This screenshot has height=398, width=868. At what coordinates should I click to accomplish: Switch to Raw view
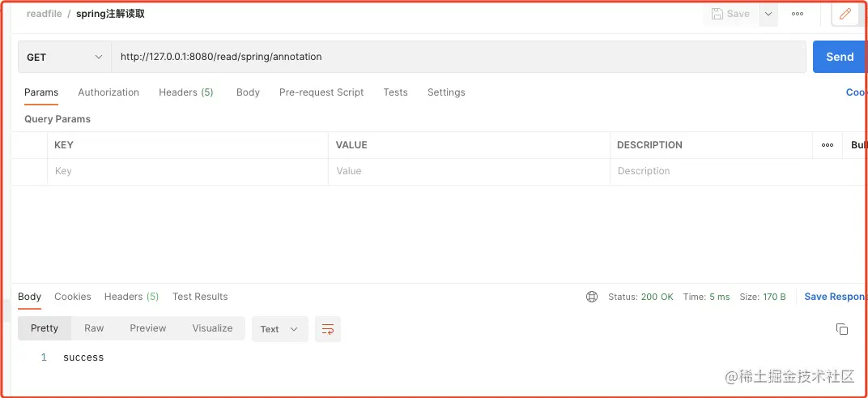[x=94, y=328]
